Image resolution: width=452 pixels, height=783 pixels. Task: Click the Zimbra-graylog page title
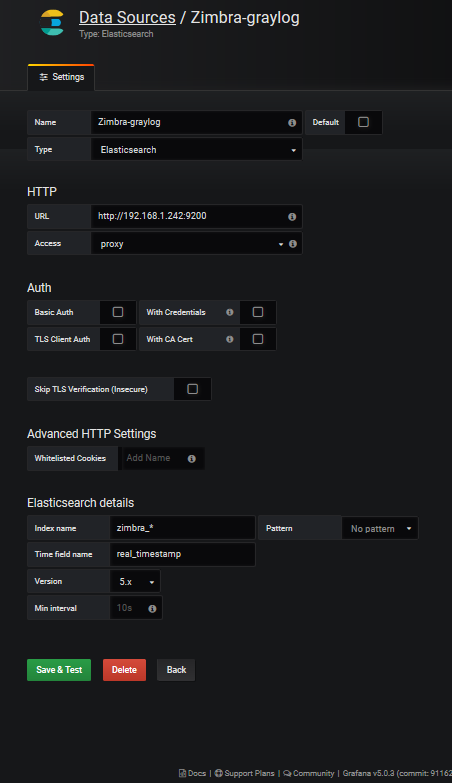tap(245, 17)
